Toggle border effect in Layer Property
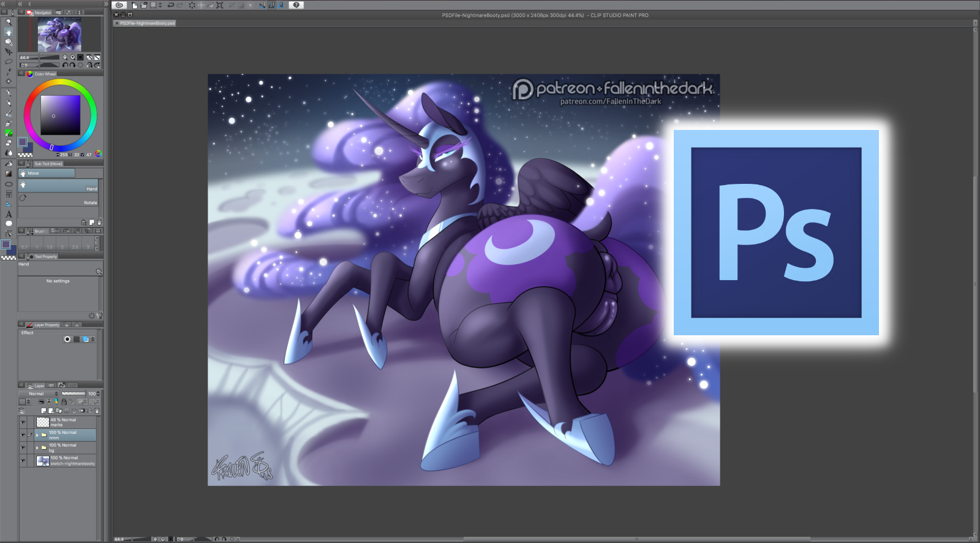980x543 pixels. (x=67, y=339)
